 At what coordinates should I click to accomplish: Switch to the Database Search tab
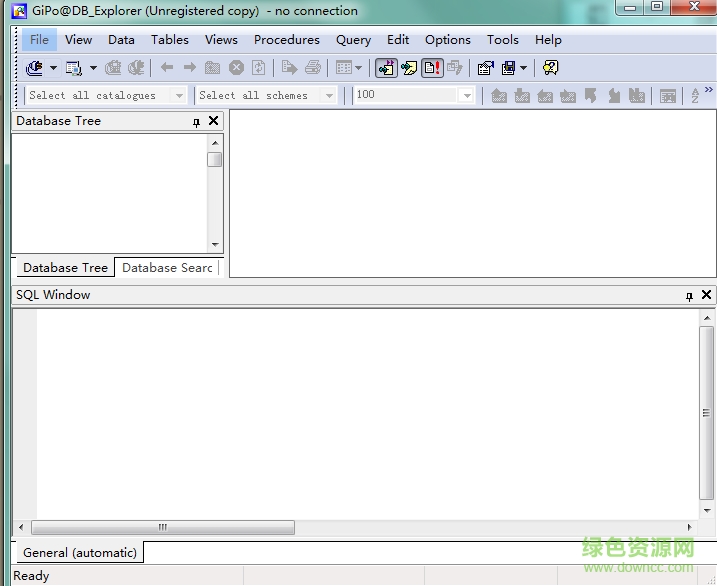[x=167, y=267]
